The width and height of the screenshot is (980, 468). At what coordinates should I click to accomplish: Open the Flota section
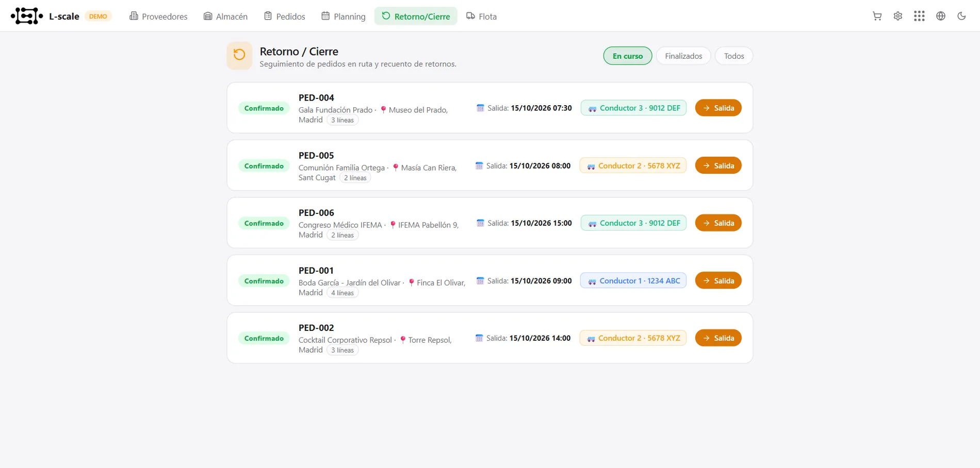tap(482, 16)
